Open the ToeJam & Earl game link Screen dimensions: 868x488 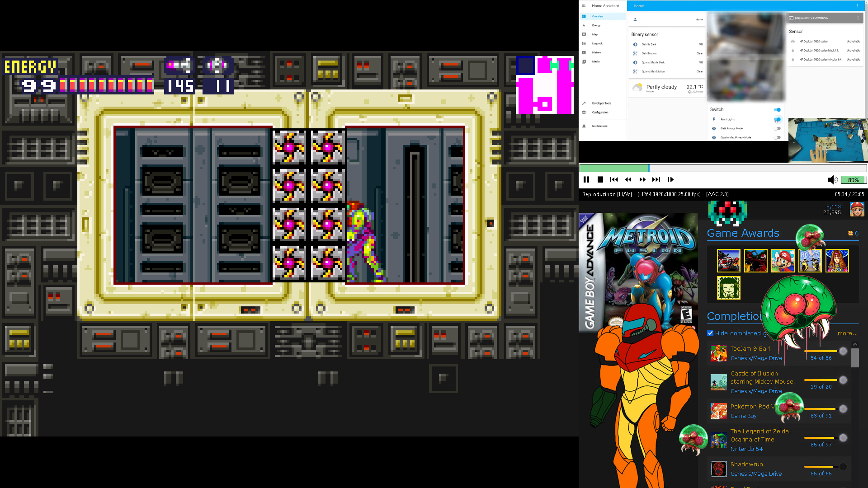click(x=750, y=348)
